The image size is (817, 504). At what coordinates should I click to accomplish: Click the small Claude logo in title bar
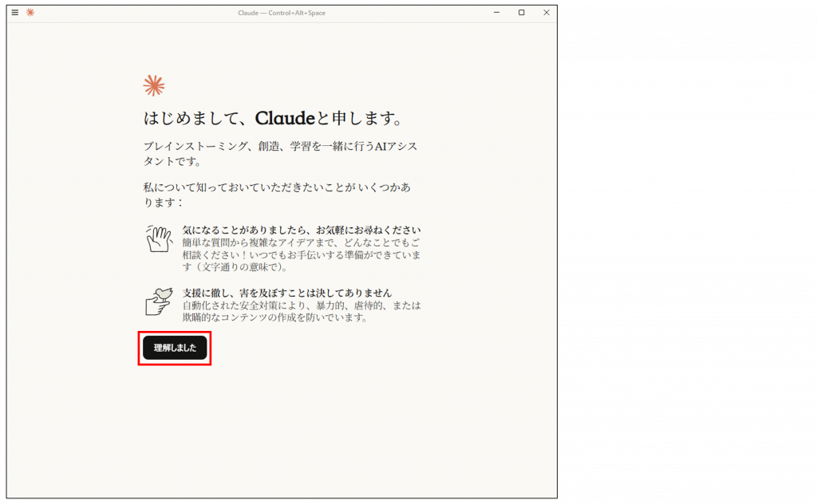tap(30, 13)
